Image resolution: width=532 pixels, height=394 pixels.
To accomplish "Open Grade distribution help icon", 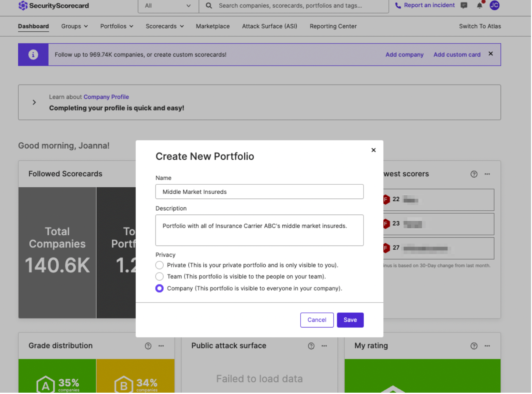I will pos(148,346).
